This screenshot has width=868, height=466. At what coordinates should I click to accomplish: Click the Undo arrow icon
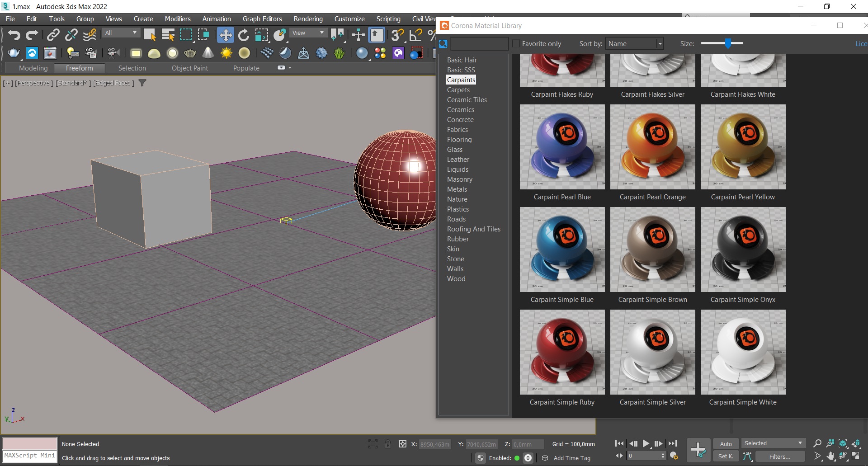tap(14, 35)
